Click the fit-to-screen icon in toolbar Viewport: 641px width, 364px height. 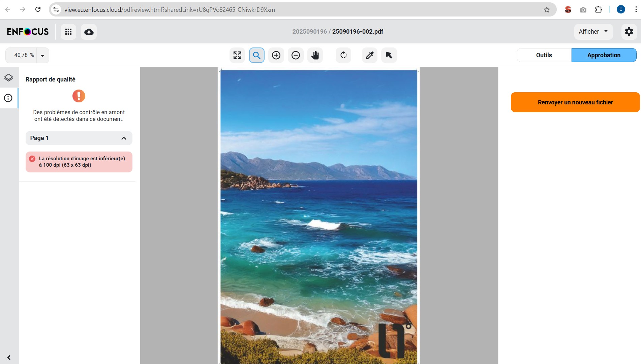(237, 55)
